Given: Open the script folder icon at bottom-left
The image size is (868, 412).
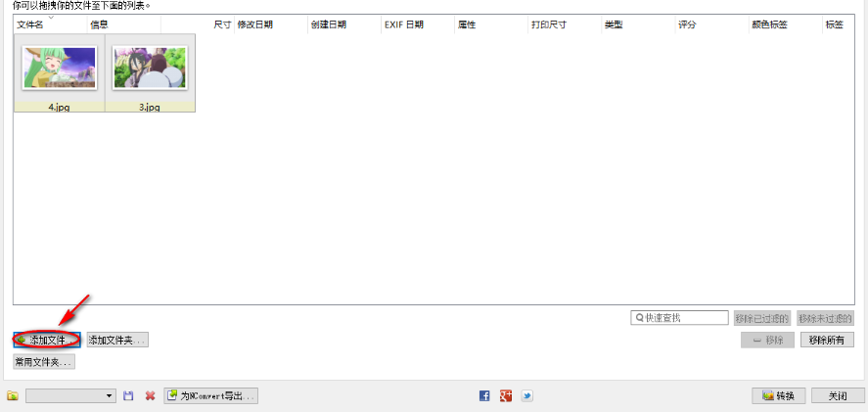Looking at the screenshot, I should click(x=12, y=396).
